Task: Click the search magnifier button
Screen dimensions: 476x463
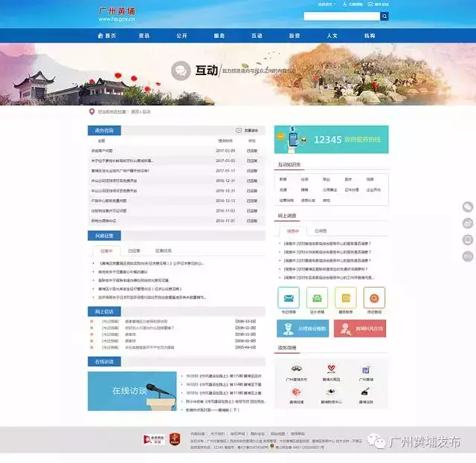Action: point(385,16)
